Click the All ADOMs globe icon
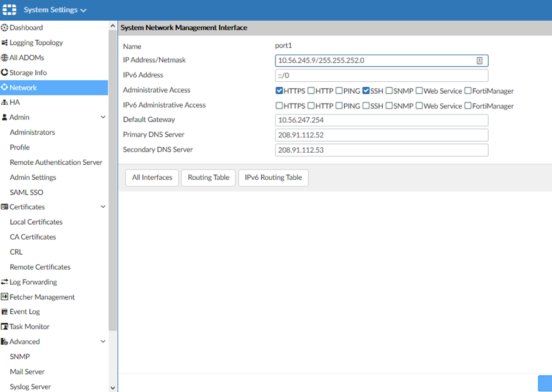Viewport: 552px width, 392px height. click(5, 58)
